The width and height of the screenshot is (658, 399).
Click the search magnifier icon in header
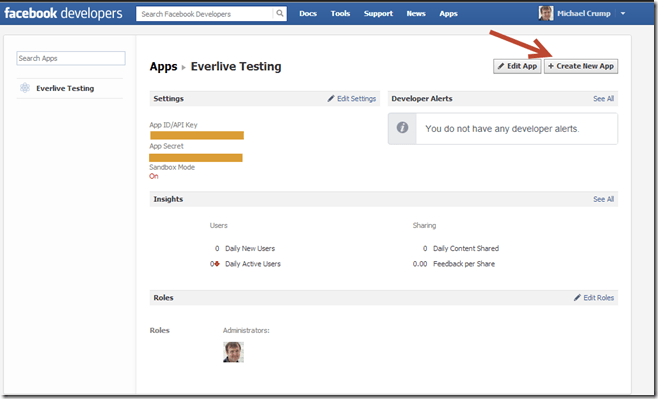tap(279, 13)
